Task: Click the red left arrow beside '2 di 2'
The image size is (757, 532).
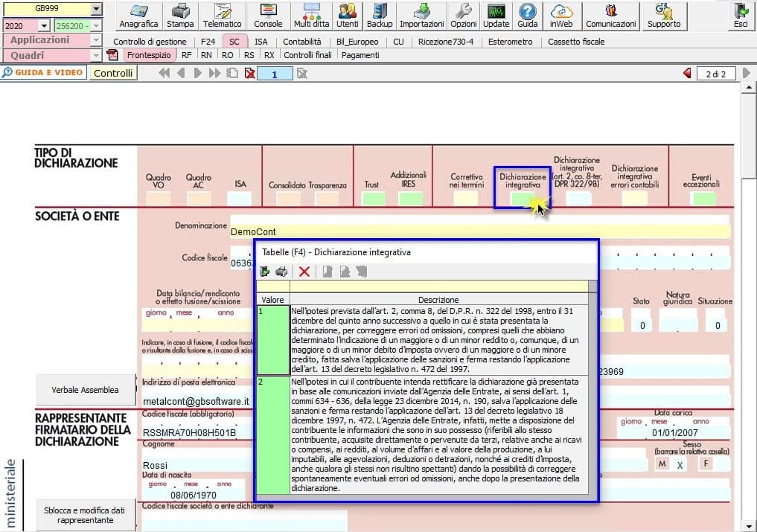Action: click(x=687, y=74)
